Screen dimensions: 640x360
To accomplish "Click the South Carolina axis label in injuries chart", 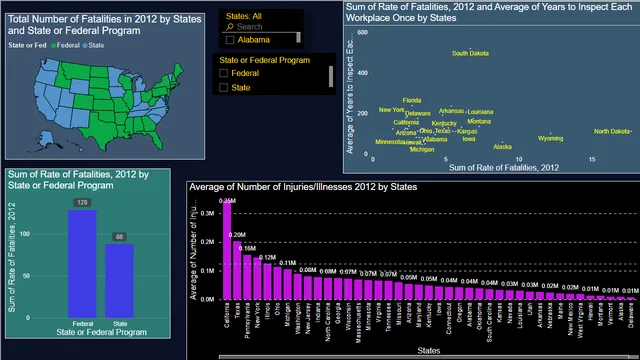I will point(489,322).
